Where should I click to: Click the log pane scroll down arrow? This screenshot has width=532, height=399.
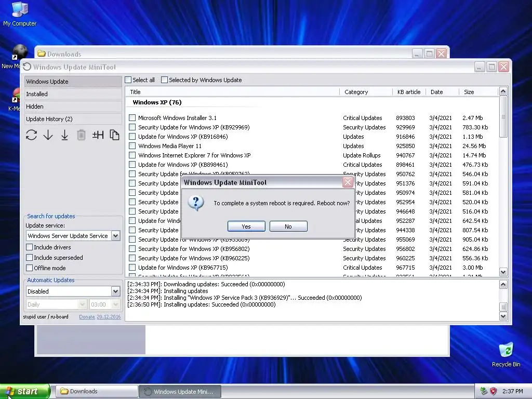[503, 316]
